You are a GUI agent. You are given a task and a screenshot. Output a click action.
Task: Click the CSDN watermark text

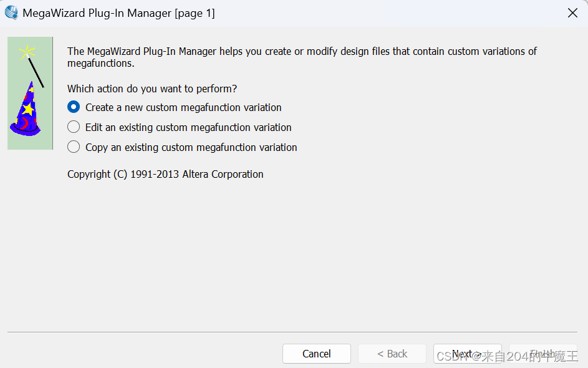(506, 357)
